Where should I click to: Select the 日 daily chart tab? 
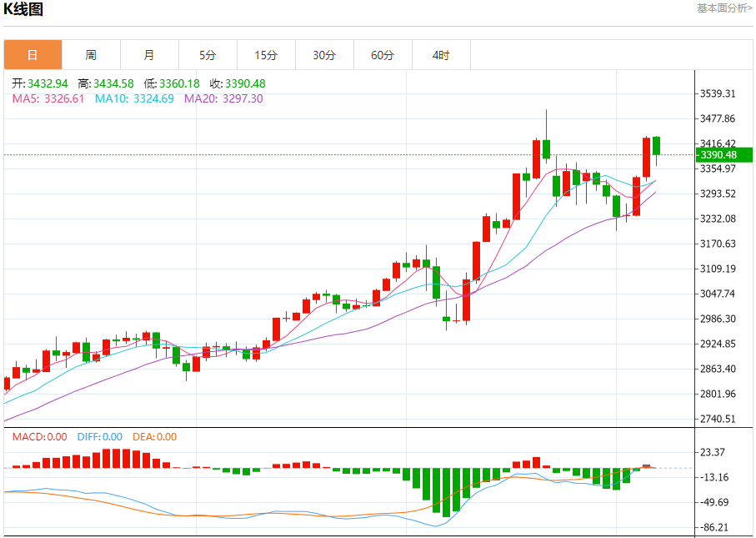pos(33,55)
